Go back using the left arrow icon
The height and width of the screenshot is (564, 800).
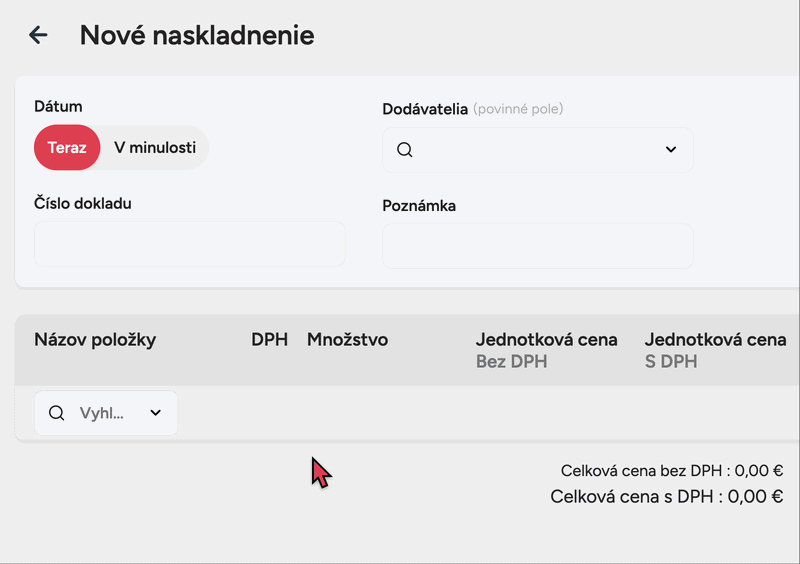point(38,35)
